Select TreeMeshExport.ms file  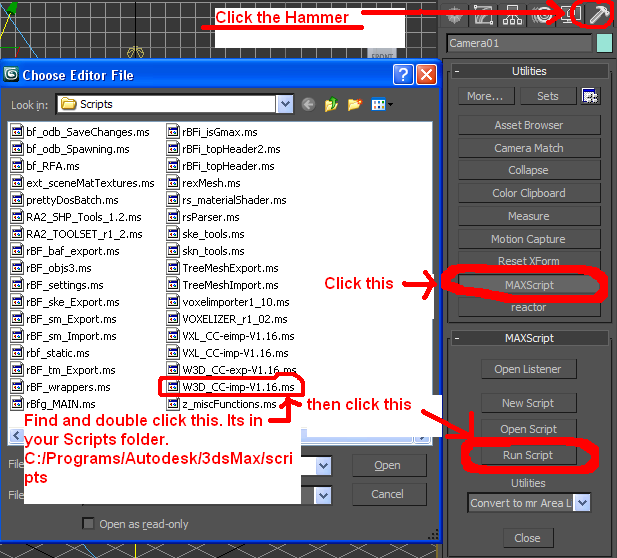(x=223, y=268)
